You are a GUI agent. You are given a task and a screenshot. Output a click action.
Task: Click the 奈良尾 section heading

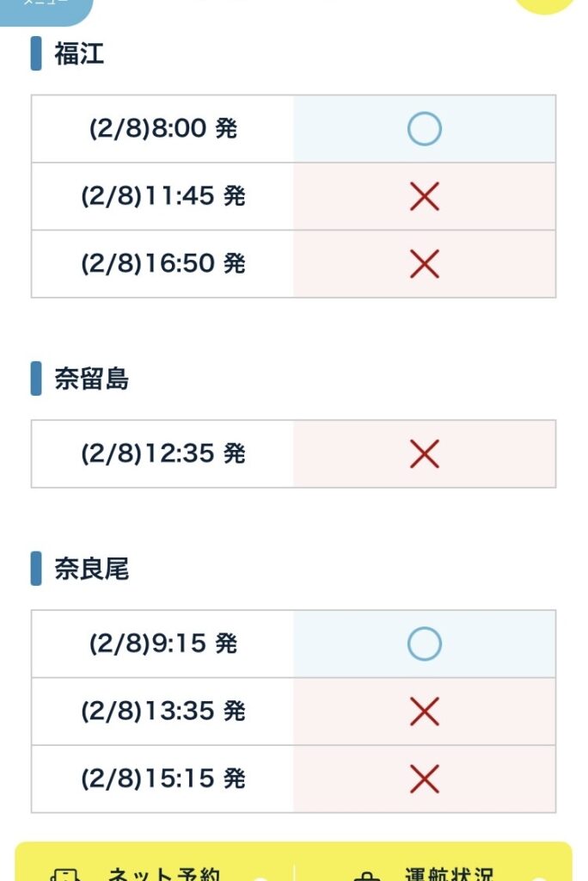point(91,570)
